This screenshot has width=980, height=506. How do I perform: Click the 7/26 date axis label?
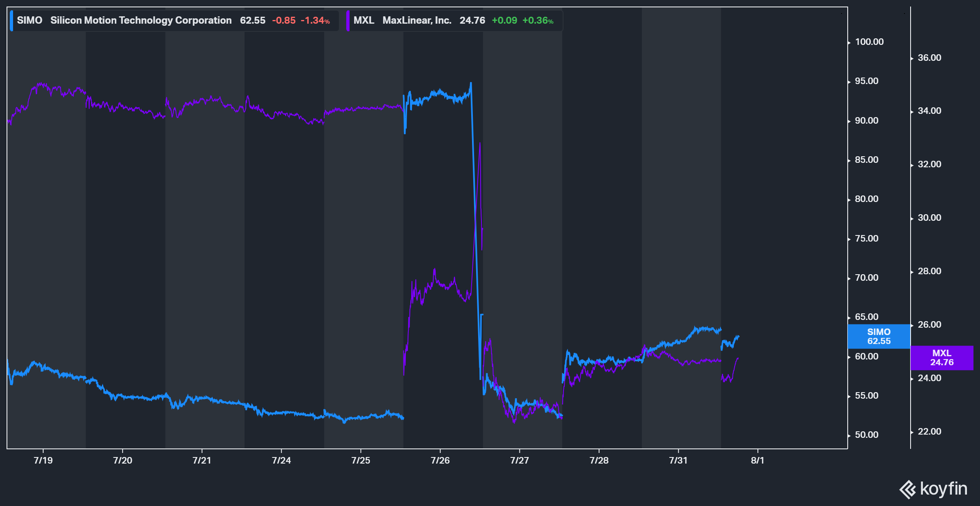click(440, 460)
